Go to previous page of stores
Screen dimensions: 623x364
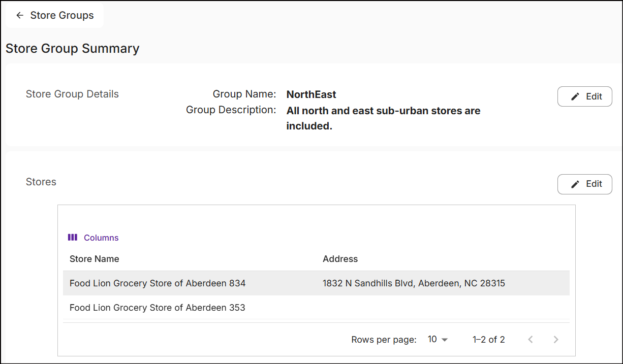(x=531, y=340)
